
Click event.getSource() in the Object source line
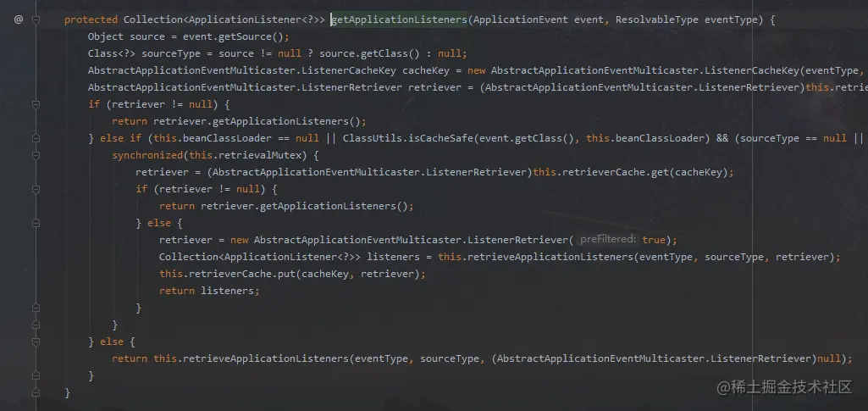pyautogui.click(x=233, y=37)
